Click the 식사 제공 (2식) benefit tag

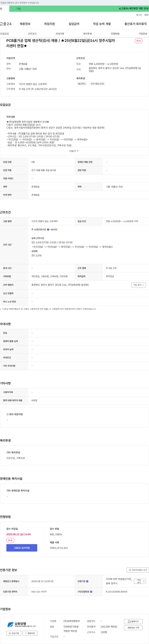[97, 84]
